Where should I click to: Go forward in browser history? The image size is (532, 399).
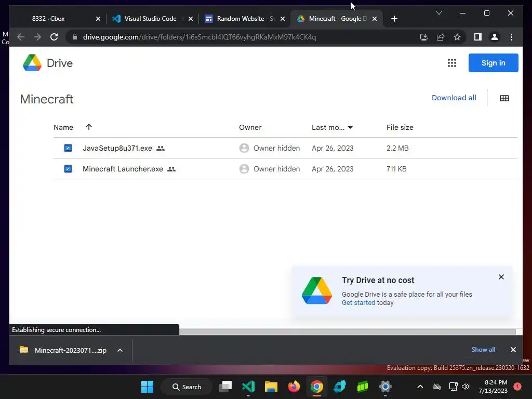37,37
